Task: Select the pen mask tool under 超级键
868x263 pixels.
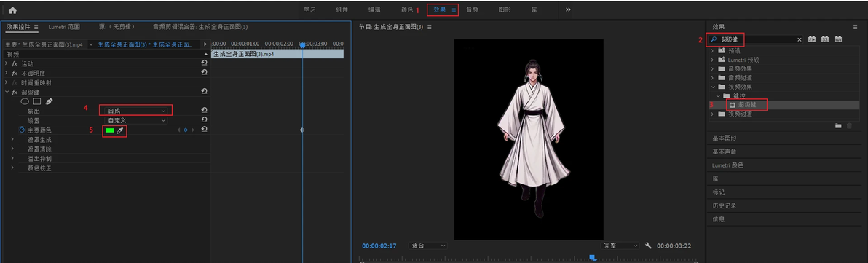Action: click(x=49, y=101)
